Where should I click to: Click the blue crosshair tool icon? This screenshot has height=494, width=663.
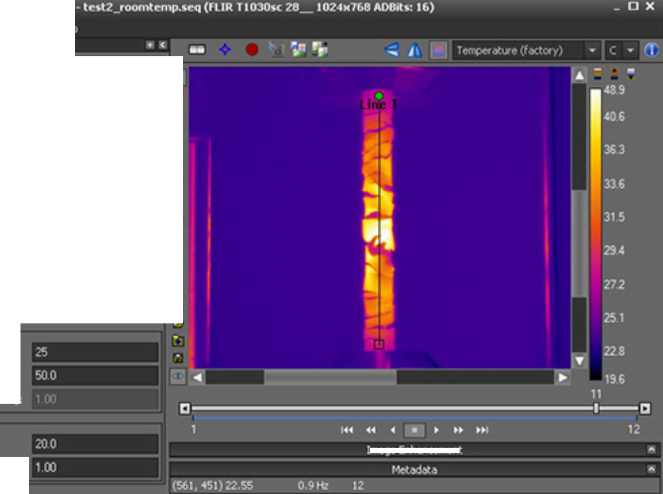[x=225, y=50]
